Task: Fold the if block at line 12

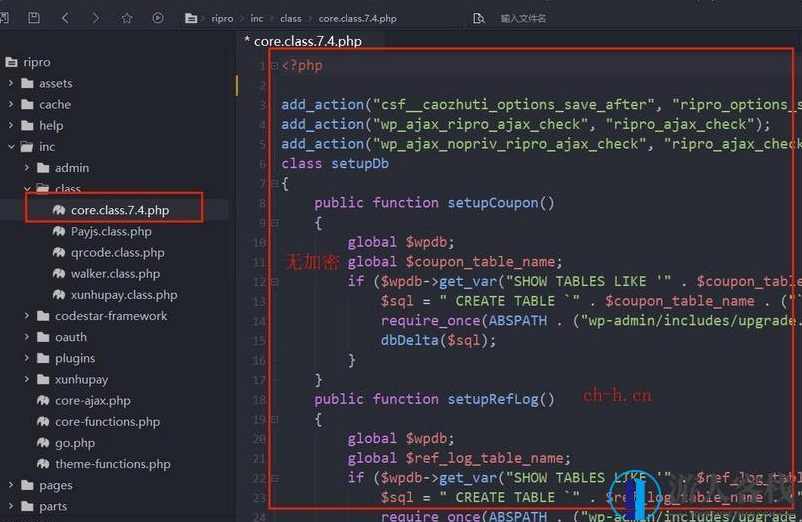Action: pos(275,282)
